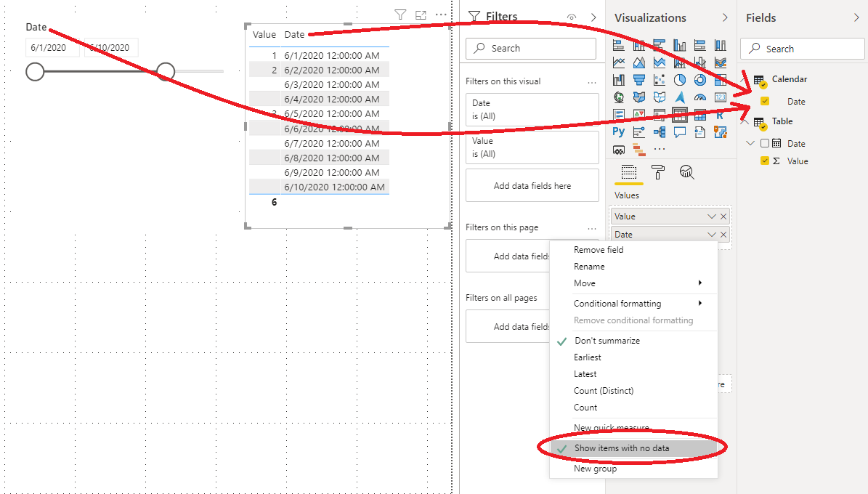Screen dimensions: 868x494
Task: Open the Format paint roller pane
Action: 657,172
